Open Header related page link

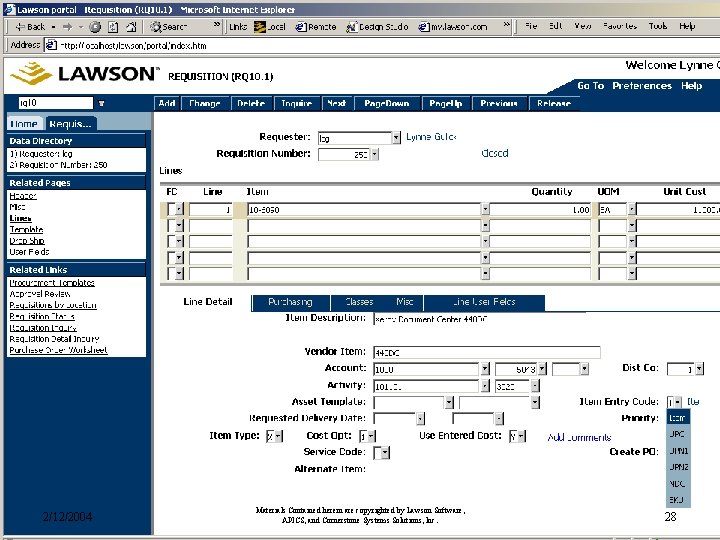click(x=23, y=196)
